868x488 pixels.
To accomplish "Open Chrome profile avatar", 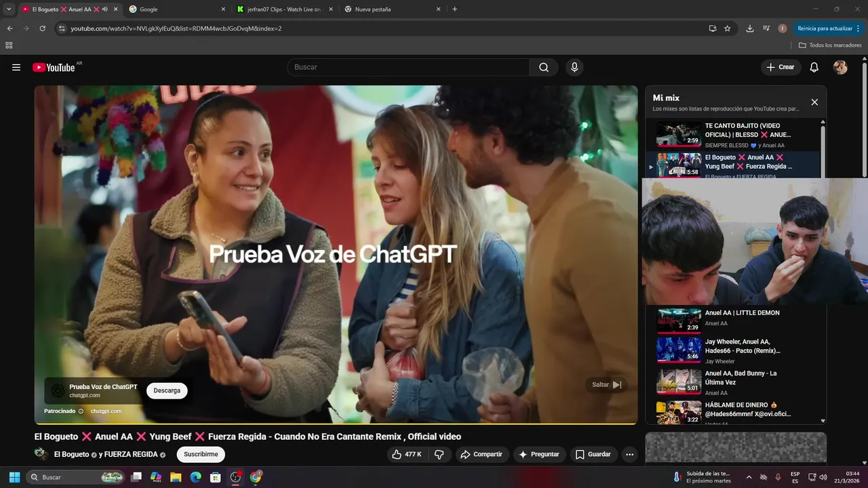I will 783,28.
